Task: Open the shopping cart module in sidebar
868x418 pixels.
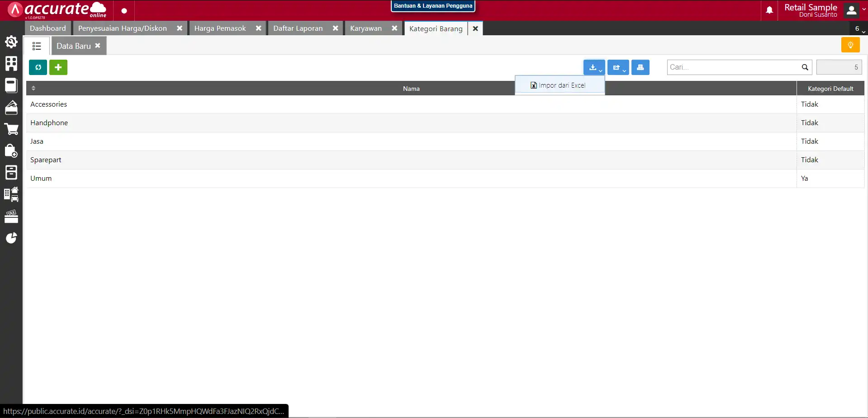Action: [11, 129]
